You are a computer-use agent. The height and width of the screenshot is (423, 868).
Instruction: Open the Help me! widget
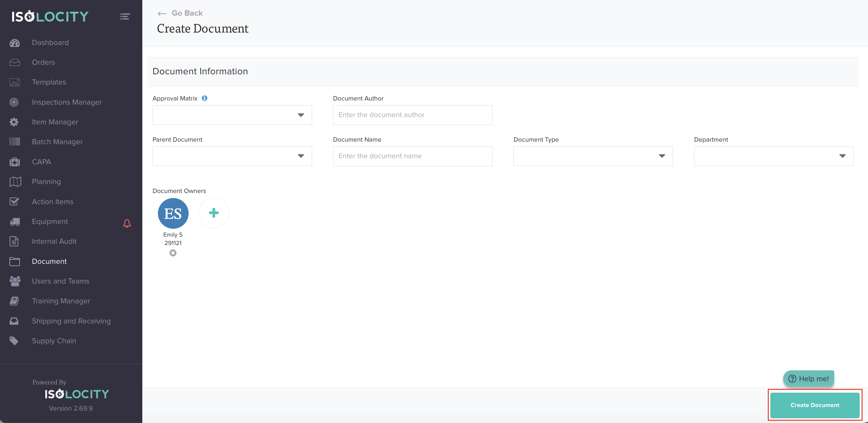(x=808, y=379)
